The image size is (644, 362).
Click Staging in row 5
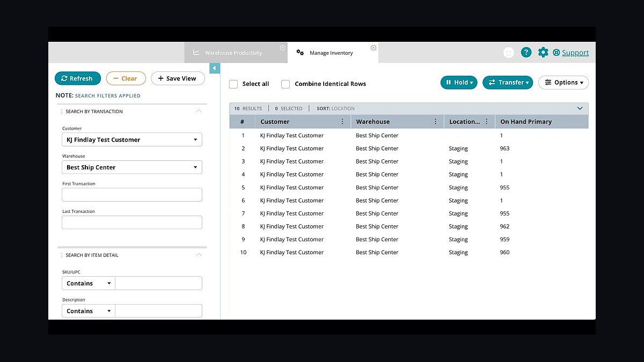tap(458, 188)
